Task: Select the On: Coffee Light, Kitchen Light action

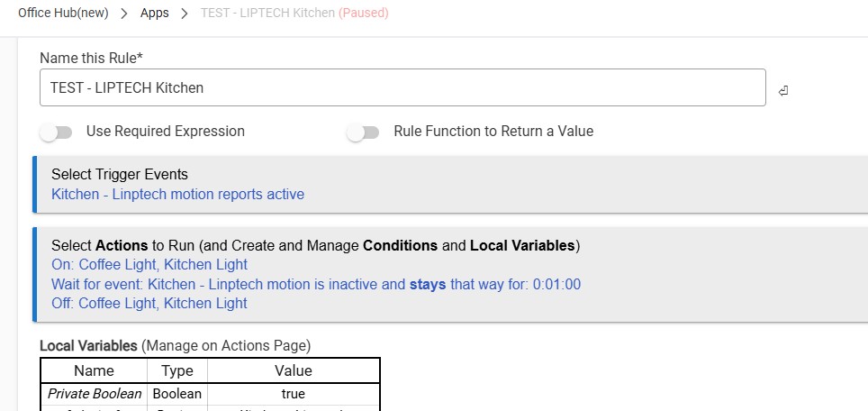Action: [x=149, y=265]
